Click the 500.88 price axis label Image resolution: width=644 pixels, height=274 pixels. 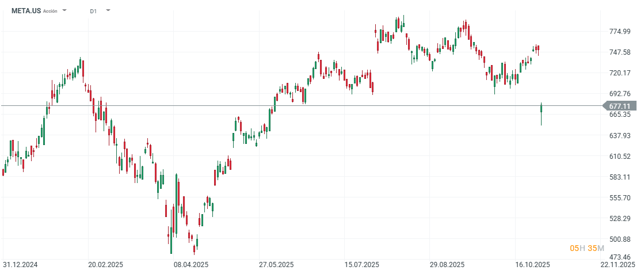tap(619, 239)
